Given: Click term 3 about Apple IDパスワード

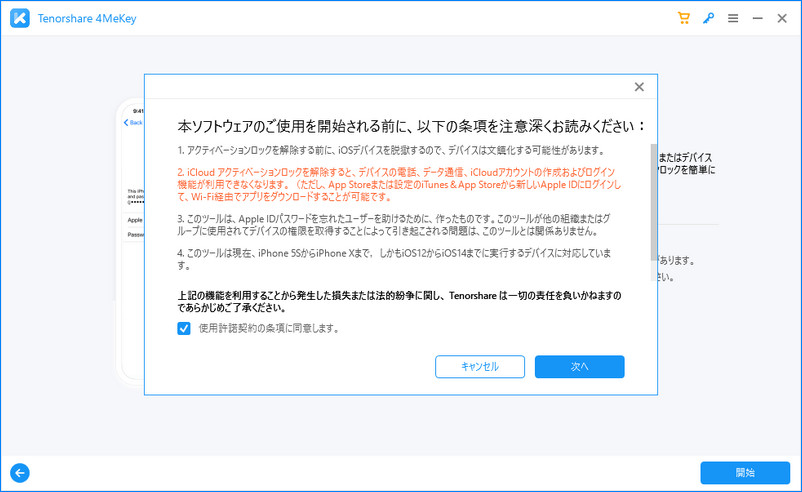Looking at the screenshot, I should 394,225.
